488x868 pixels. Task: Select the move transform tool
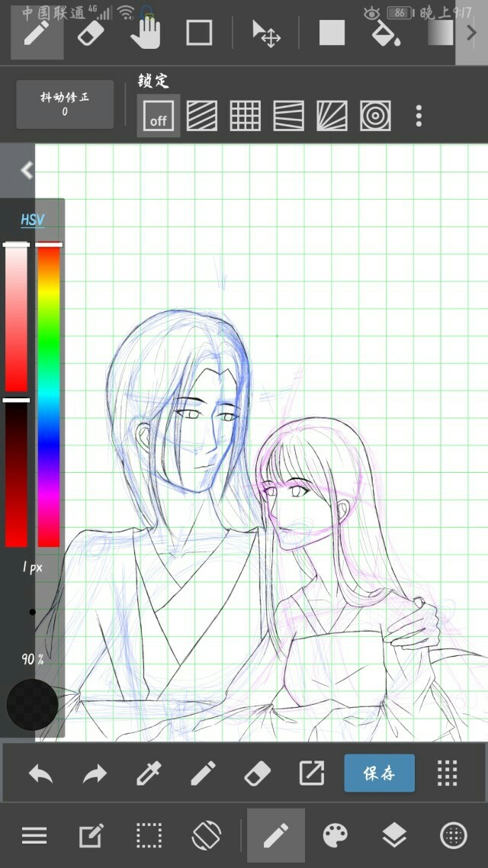click(266, 33)
